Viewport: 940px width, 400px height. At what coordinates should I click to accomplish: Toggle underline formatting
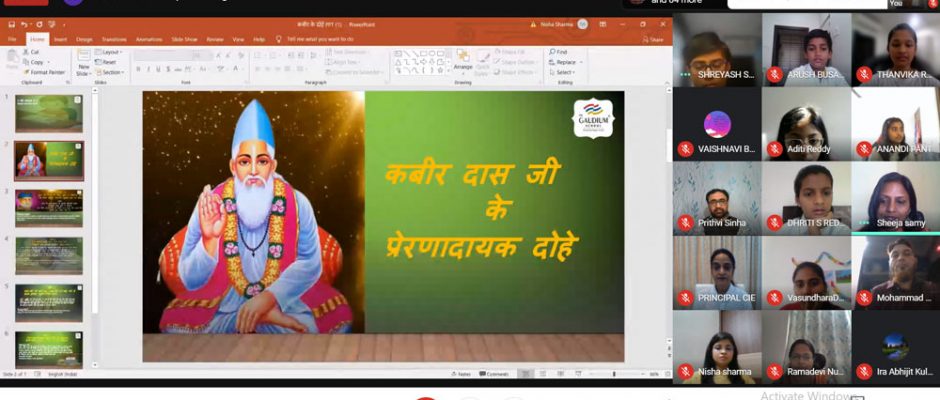click(158, 70)
